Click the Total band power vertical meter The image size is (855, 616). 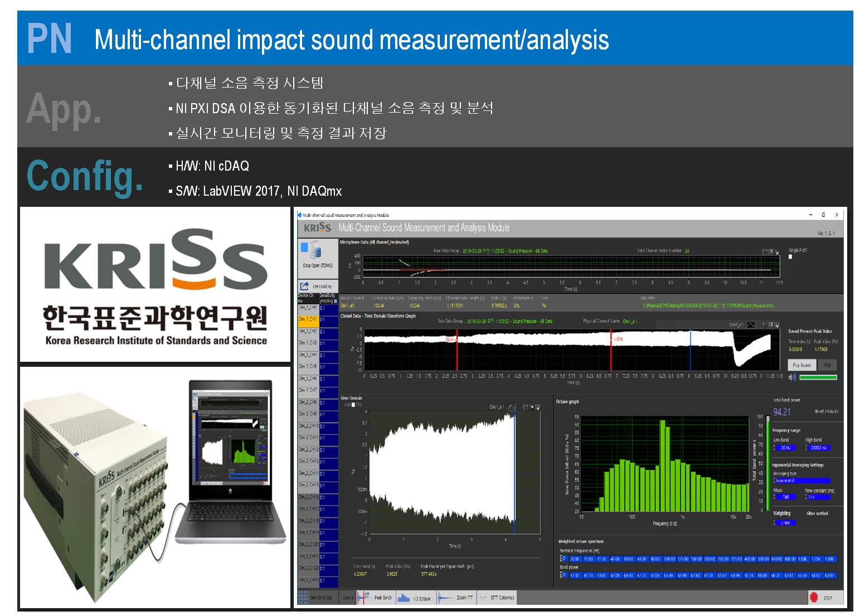pyautogui.click(x=767, y=463)
